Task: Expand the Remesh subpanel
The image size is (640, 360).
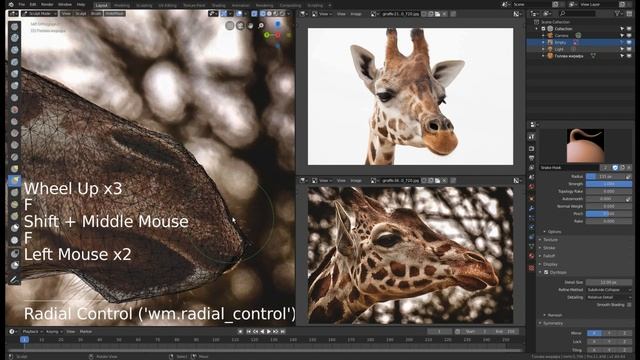Action: 554,315
